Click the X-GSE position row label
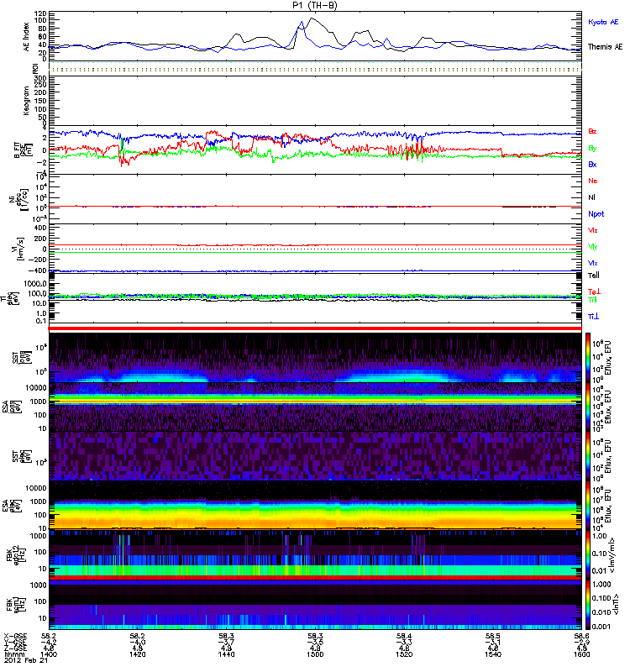This screenshot has height=672, width=630. 15,636
